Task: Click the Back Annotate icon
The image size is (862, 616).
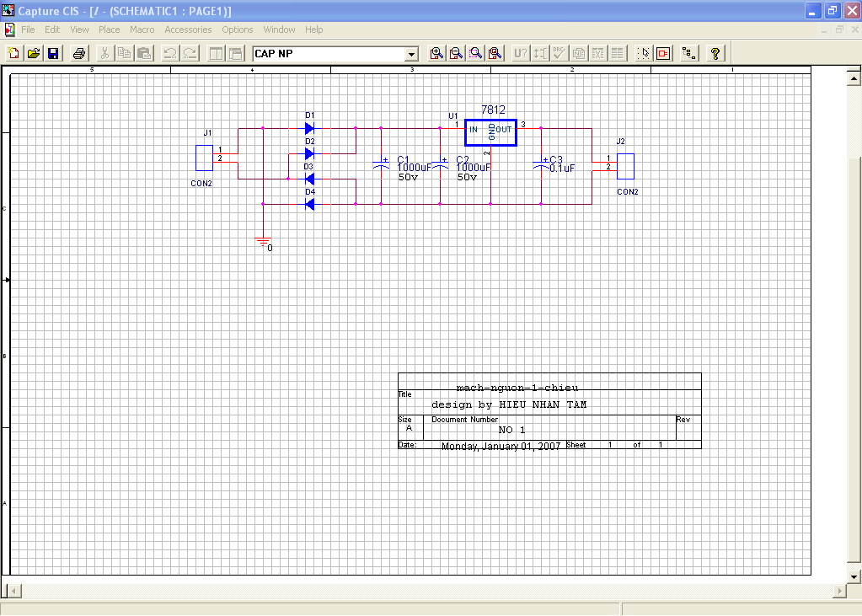Action: pos(540,53)
